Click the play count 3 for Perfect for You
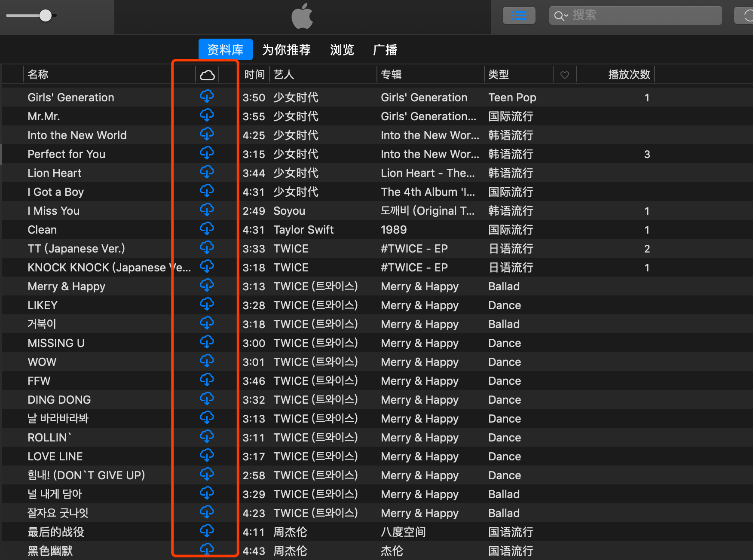753x560 pixels. click(647, 154)
